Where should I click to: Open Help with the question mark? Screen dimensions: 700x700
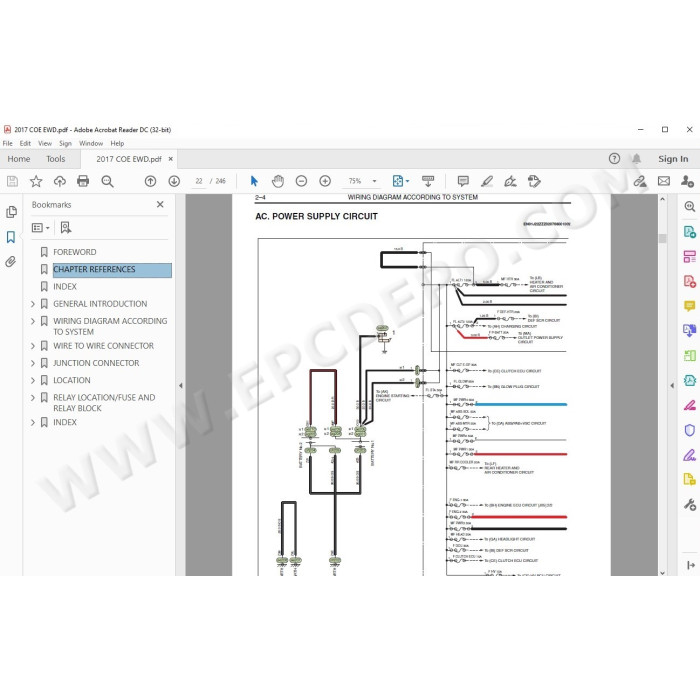[x=614, y=158]
